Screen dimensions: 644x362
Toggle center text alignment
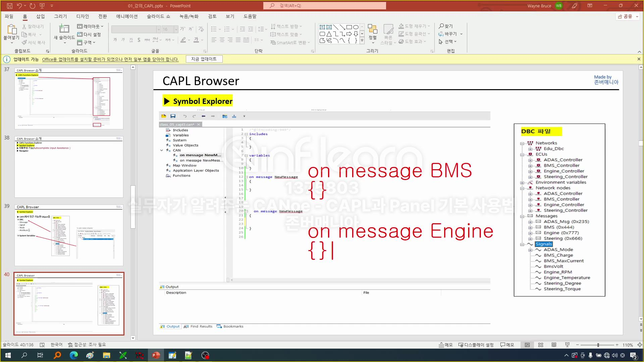pos(222,40)
